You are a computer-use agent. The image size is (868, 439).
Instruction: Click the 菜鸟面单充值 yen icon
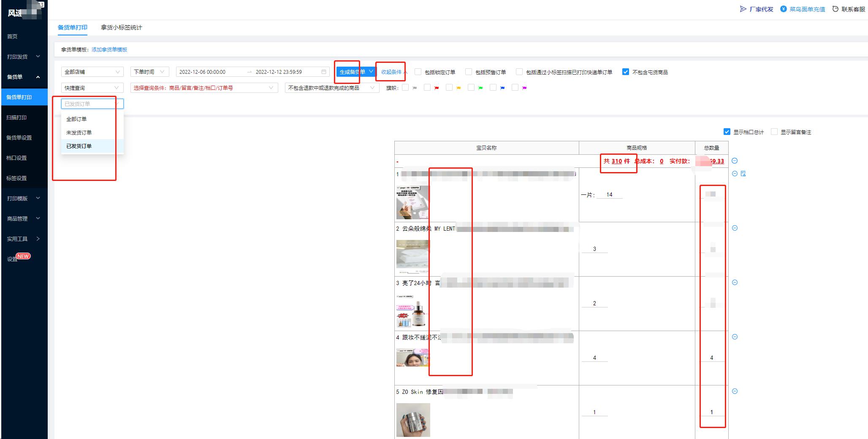(x=783, y=9)
